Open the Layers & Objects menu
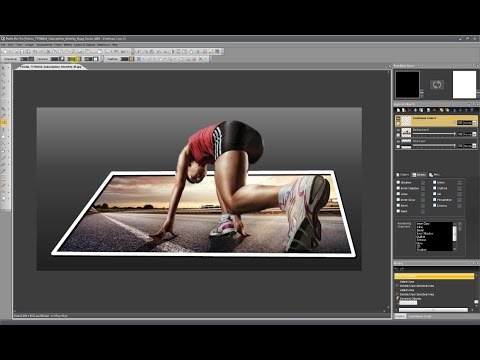The image size is (480, 360). coord(84,45)
